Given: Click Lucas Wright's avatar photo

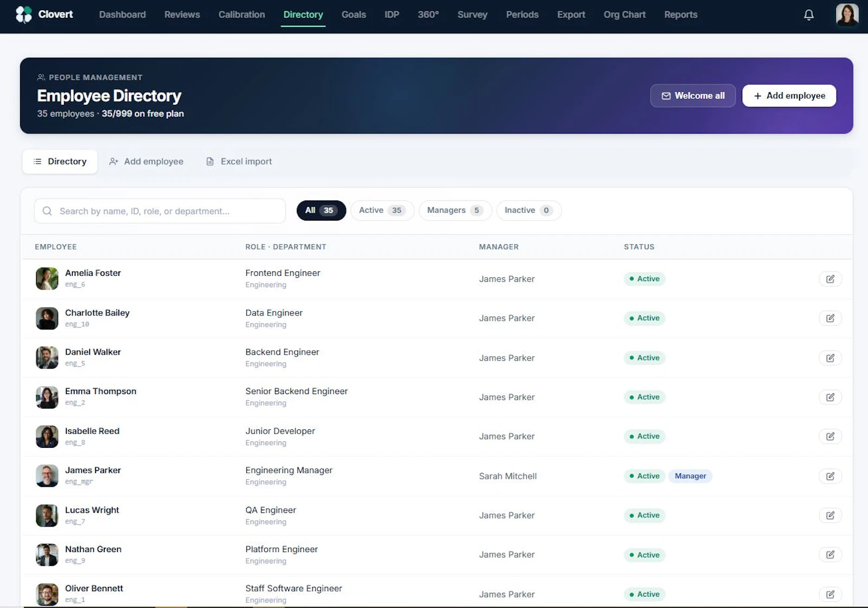Looking at the screenshot, I should (47, 515).
